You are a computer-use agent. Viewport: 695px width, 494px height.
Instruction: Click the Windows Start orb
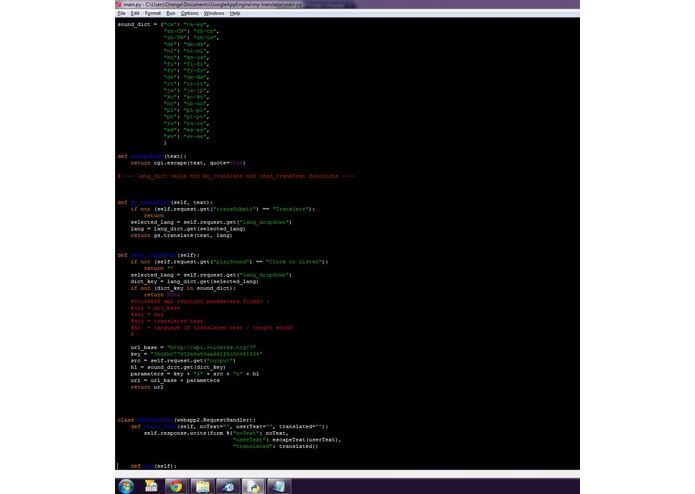[x=126, y=486]
